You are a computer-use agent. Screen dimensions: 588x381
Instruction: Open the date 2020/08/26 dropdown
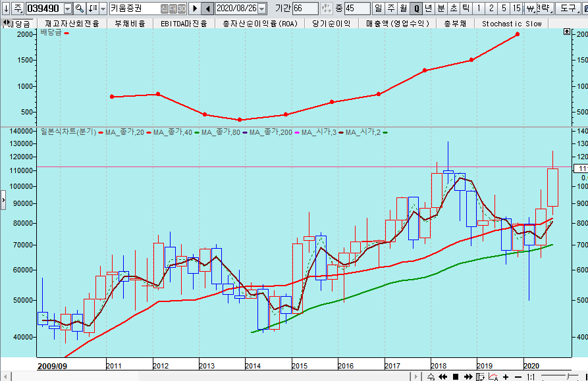click(262, 9)
